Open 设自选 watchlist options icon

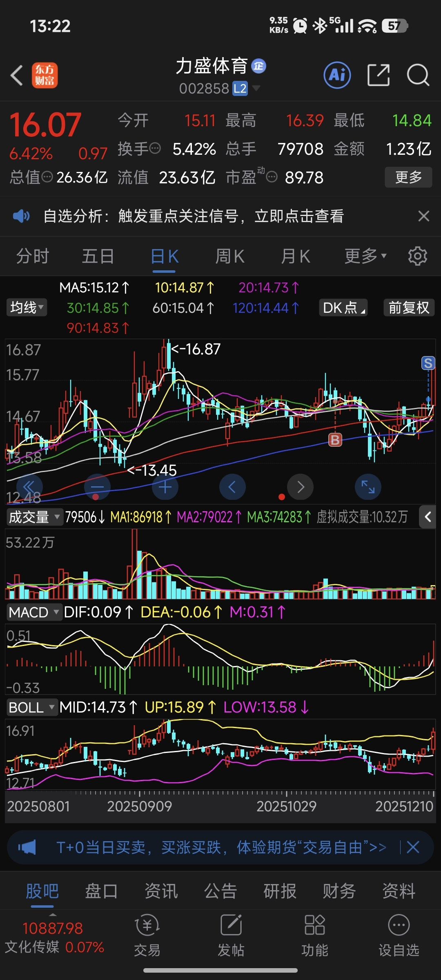coord(399,935)
